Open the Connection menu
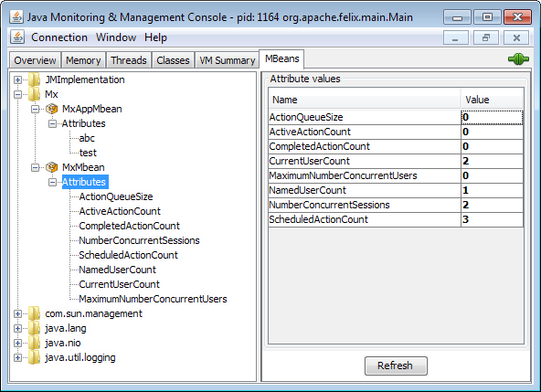The height and width of the screenshot is (392, 541). pyautogui.click(x=59, y=37)
